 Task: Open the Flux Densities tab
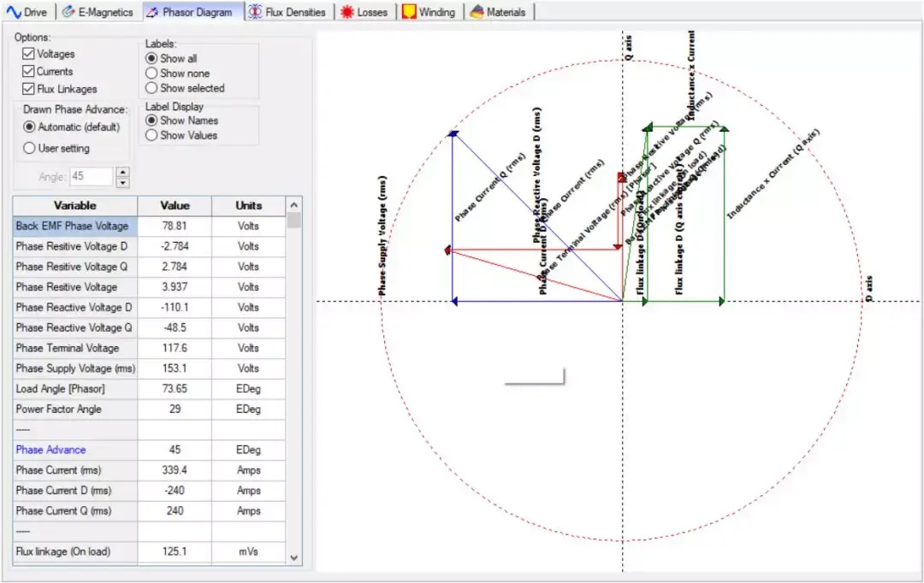tap(288, 12)
